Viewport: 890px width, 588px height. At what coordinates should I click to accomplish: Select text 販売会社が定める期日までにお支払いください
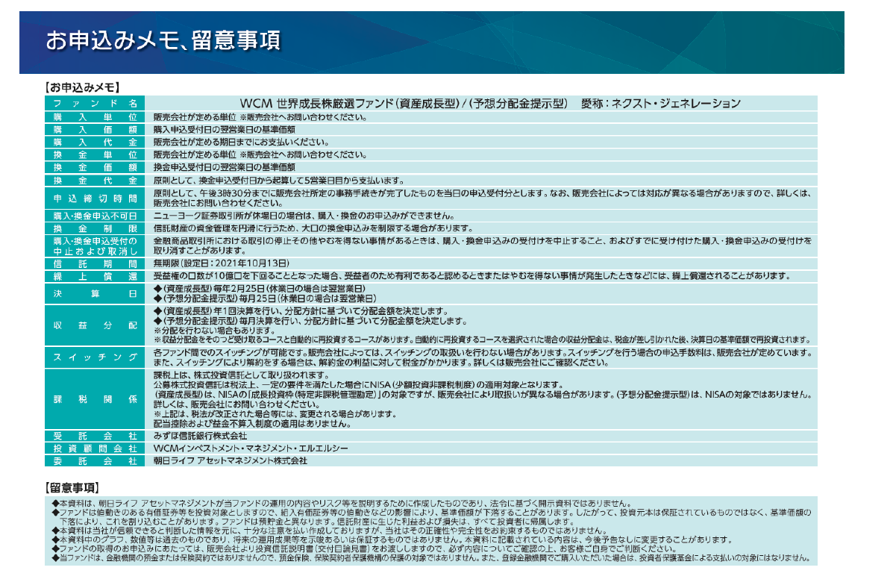[x=242, y=142]
